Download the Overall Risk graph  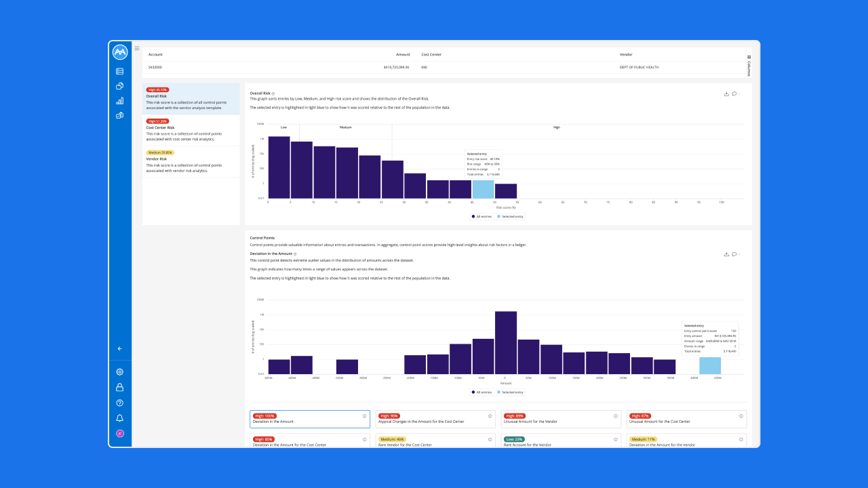(726, 94)
